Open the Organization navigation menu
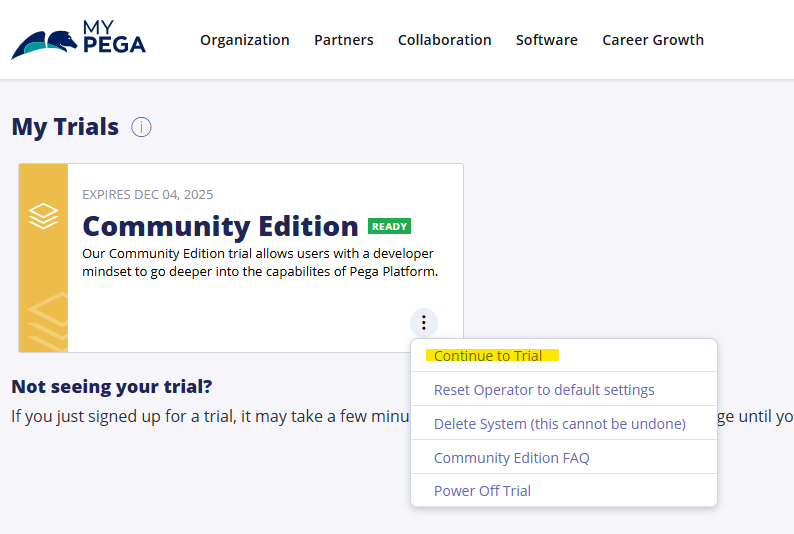The image size is (794, 534). point(244,40)
